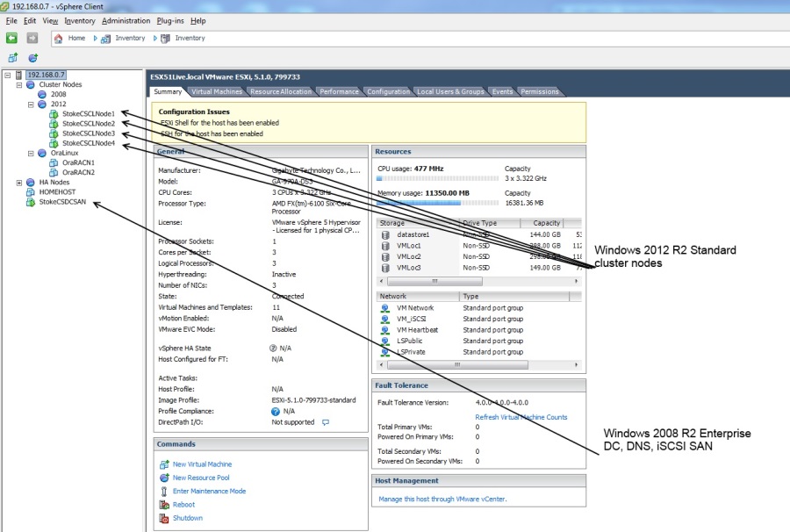Click the Profile Compliance help icon
790x532 pixels.
pyautogui.click(x=276, y=411)
